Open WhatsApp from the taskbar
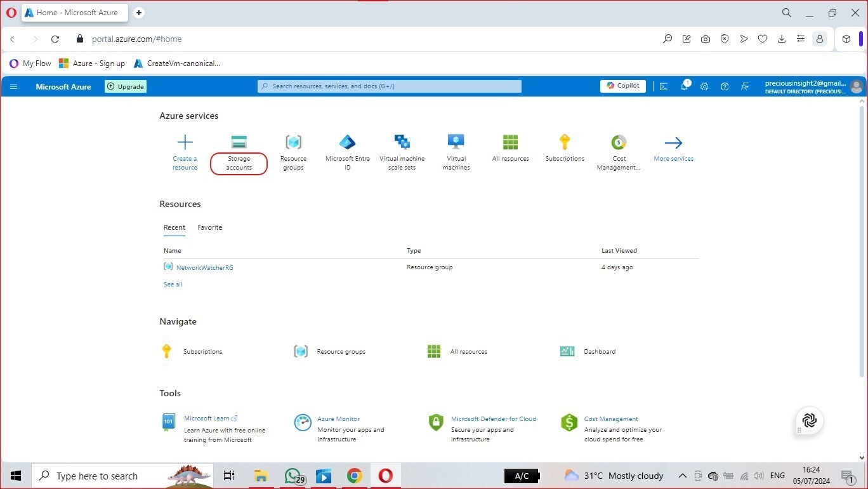 click(293, 476)
